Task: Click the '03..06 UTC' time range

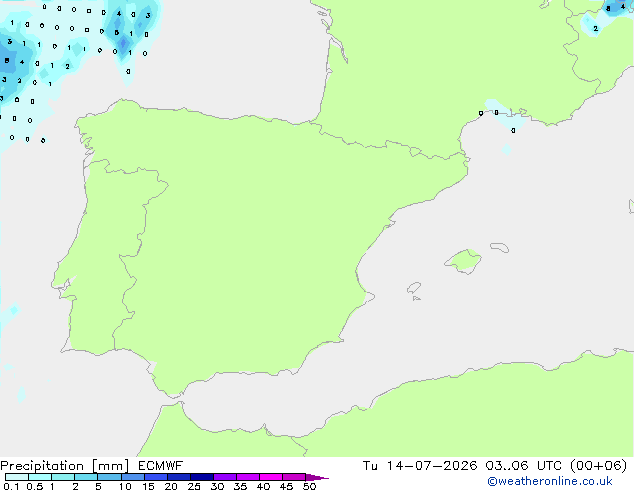Action: tap(523, 466)
